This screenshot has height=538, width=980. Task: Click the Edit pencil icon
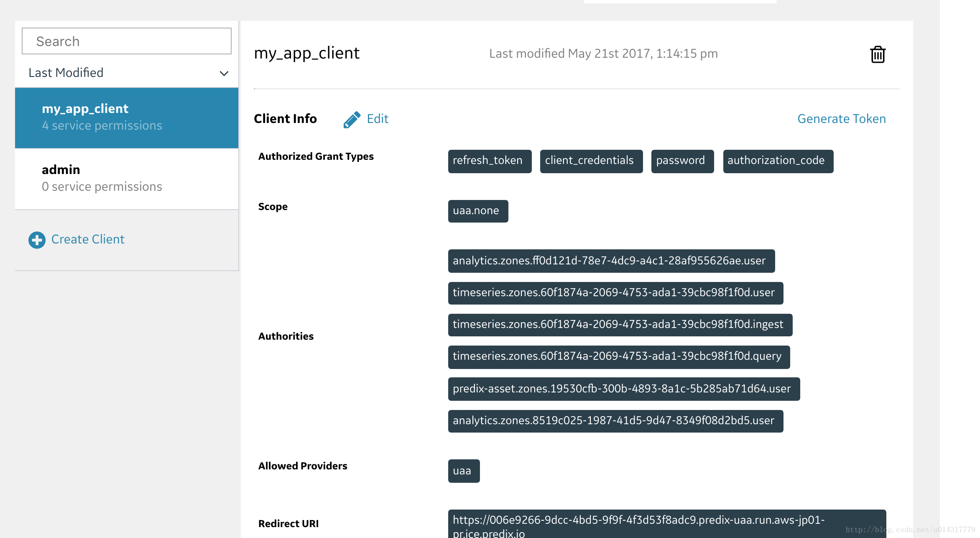(x=351, y=119)
